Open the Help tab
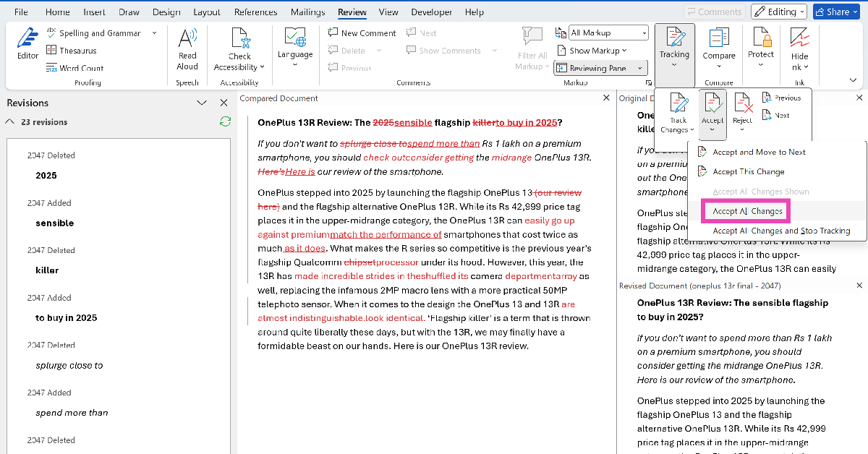 click(475, 12)
